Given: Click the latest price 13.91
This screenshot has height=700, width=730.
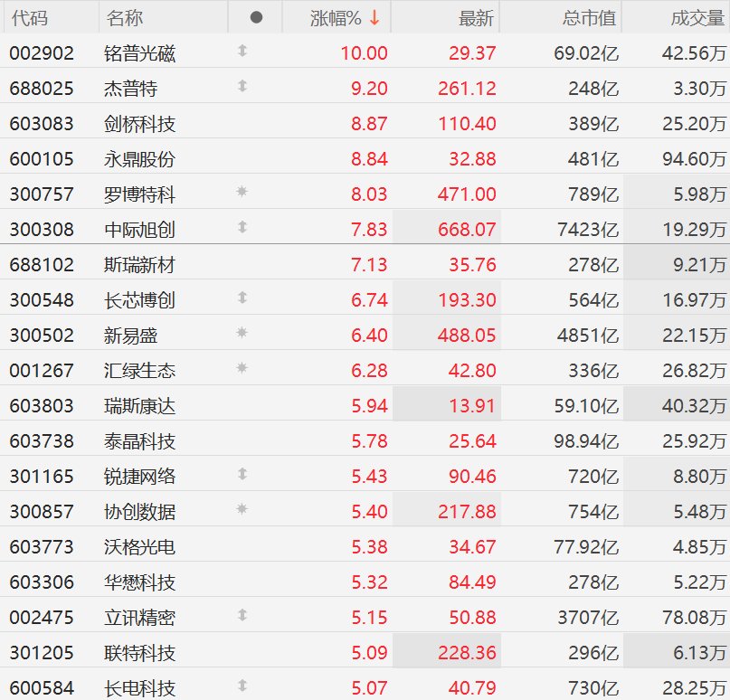Looking at the screenshot, I should point(472,406).
